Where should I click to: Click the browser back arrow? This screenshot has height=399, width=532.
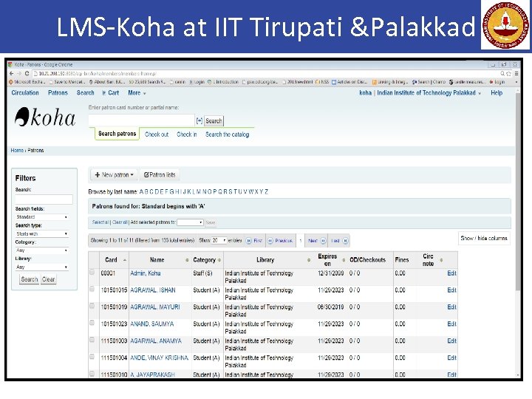pos(12,73)
